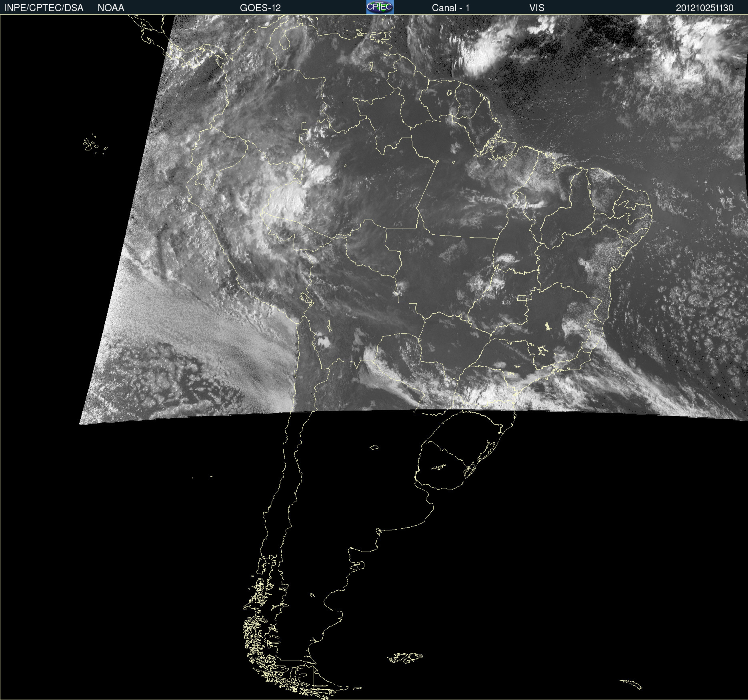Click the INPE/CPTEC/DSA header label

(44, 8)
